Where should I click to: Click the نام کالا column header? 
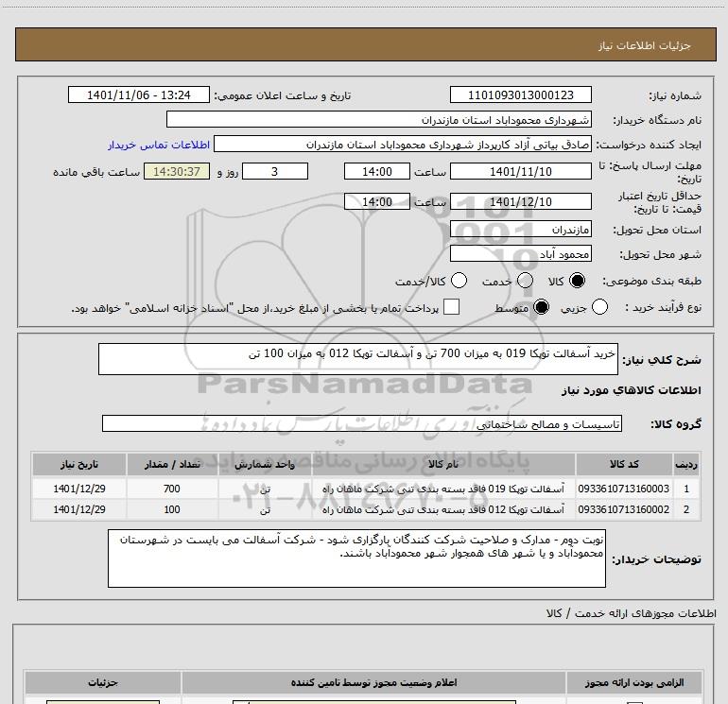443,464
